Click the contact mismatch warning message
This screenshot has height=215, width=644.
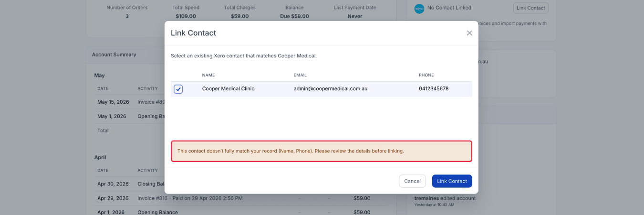(x=322, y=151)
